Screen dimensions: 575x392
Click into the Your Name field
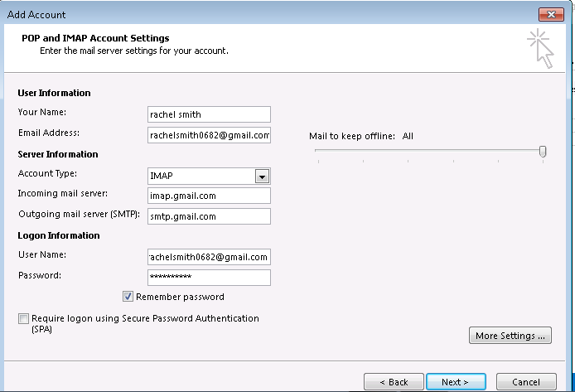[209, 114]
